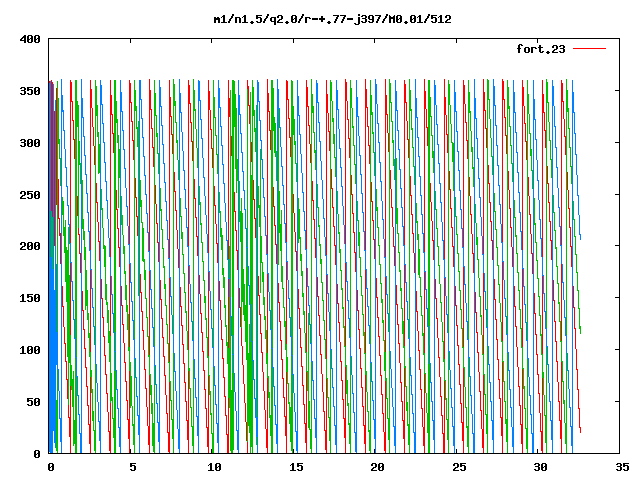Click the y-axis label 250
640x480 pixels.
pyautogui.click(x=30, y=195)
